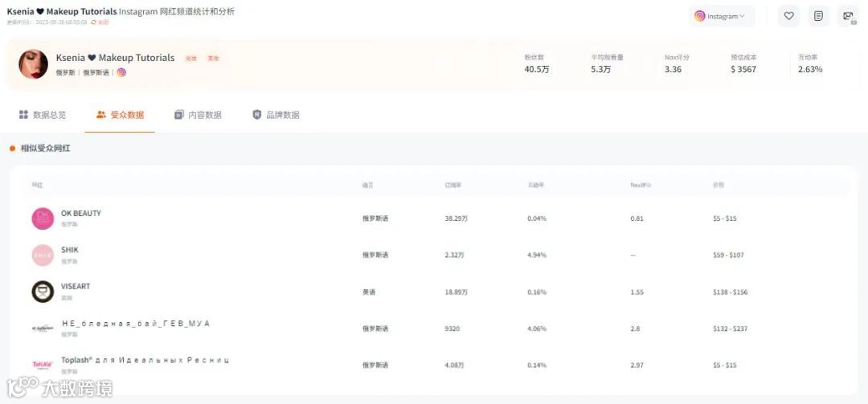Click average views 5.3万
This screenshot has height=404, width=868.
[601, 69]
